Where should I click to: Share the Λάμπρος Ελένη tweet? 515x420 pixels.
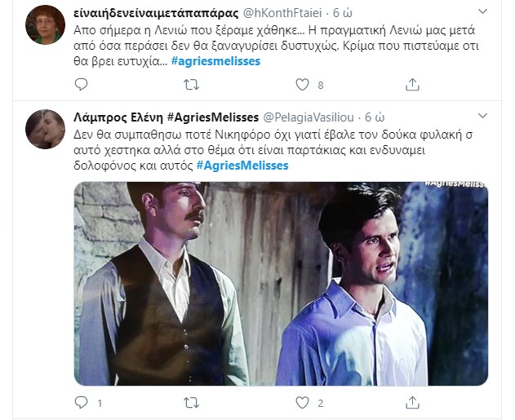pos(413,402)
